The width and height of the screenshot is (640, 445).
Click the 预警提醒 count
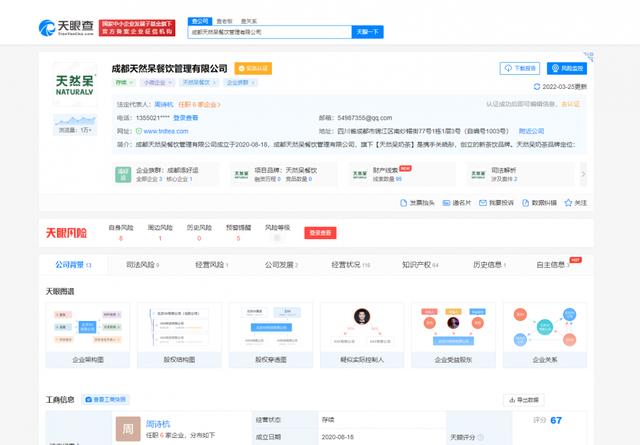click(238, 238)
